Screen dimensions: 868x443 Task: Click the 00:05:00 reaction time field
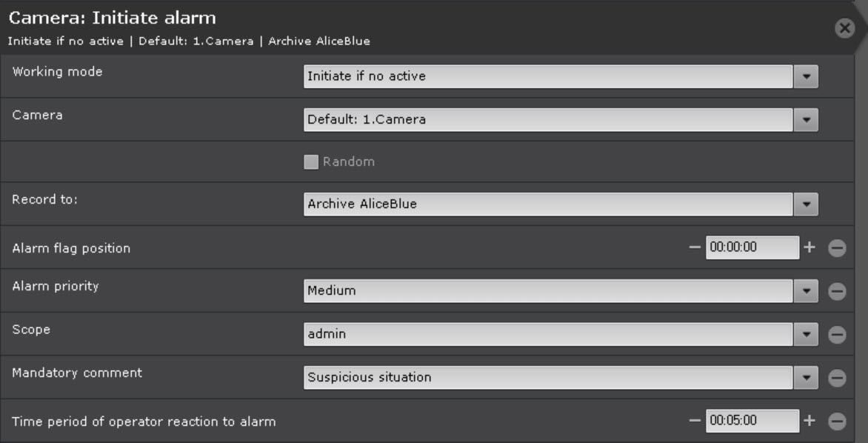pyautogui.click(x=752, y=421)
